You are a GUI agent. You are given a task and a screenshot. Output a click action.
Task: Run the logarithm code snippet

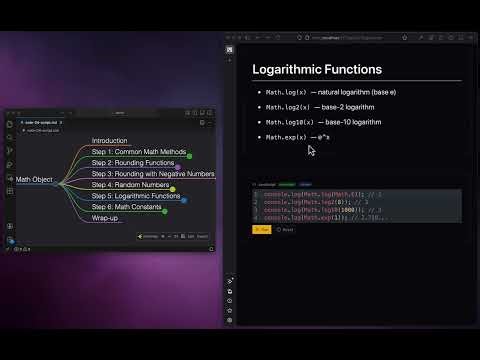262,230
